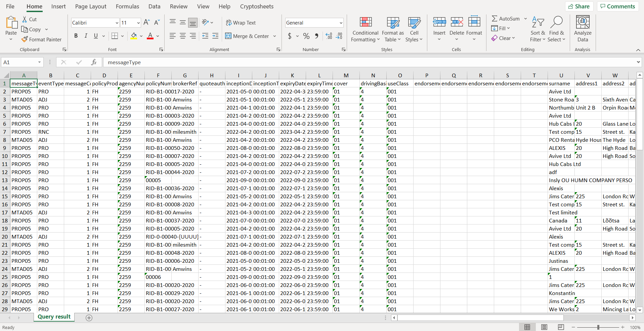Expand the formula bar chevron
Image resolution: width=644 pixels, height=331 pixels.
coord(638,62)
